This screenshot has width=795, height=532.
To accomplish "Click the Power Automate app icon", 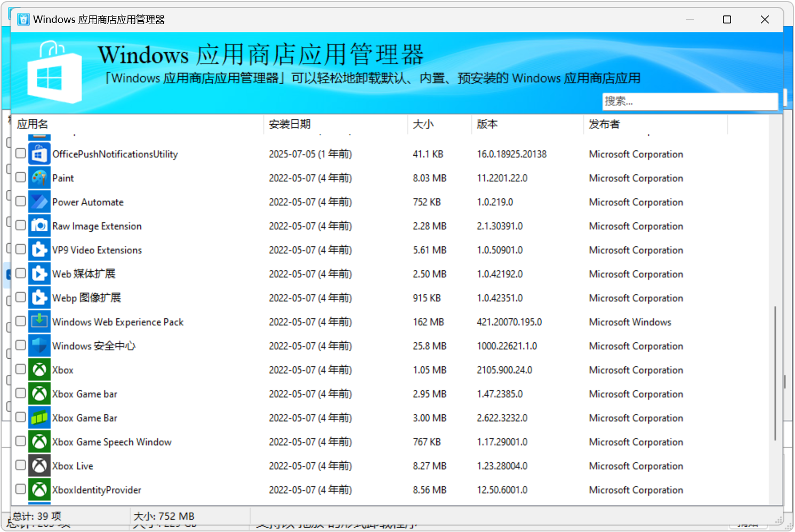I will [39, 202].
